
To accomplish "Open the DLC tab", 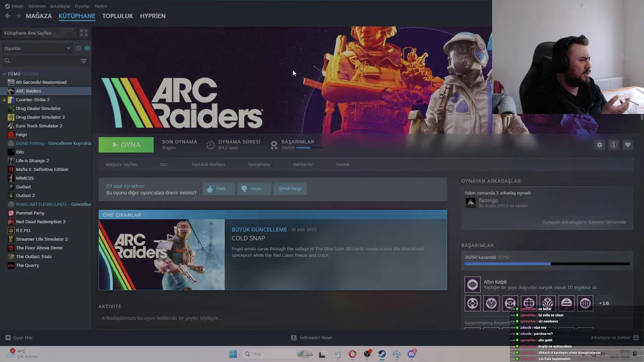I will [164, 164].
